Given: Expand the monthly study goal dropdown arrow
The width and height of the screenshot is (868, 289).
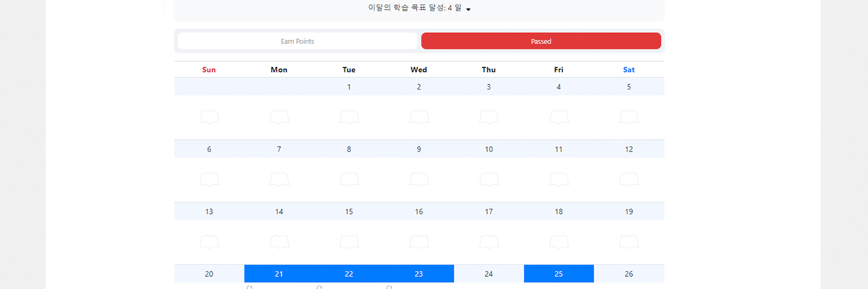Looking at the screenshot, I should pos(468,9).
